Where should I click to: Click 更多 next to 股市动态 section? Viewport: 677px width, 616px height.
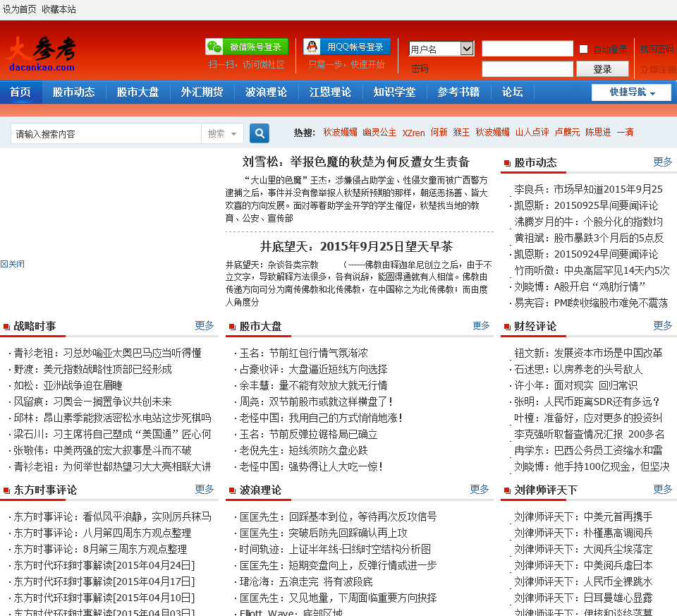(x=662, y=162)
